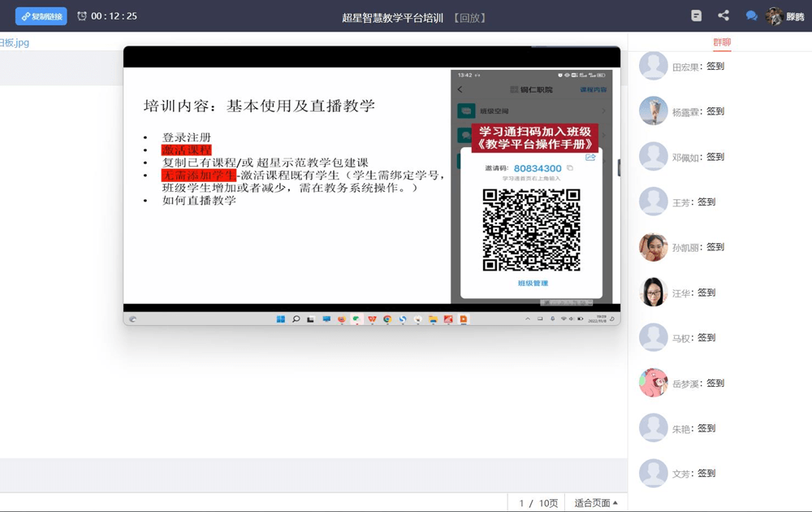Viewport: 812px width, 512px height.
Task: Click the user avatar beside 滕腾
Action: click(774, 16)
